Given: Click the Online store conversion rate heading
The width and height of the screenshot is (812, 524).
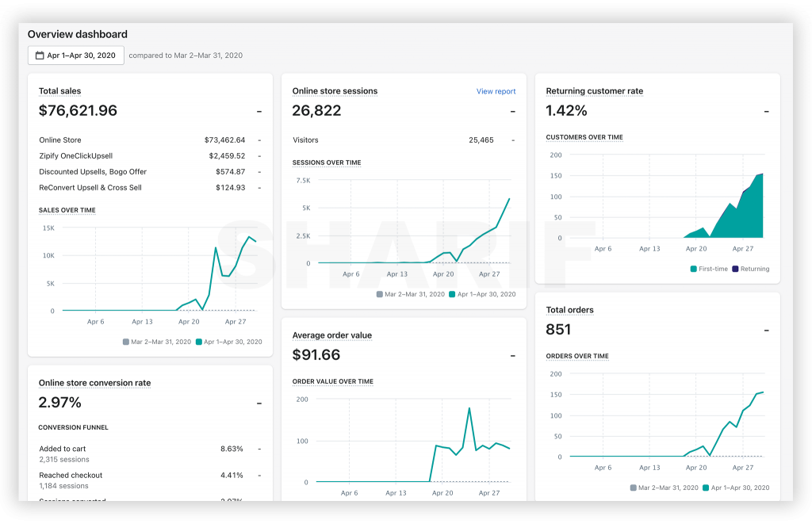Looking at the screenshot, I should [95, 383].
